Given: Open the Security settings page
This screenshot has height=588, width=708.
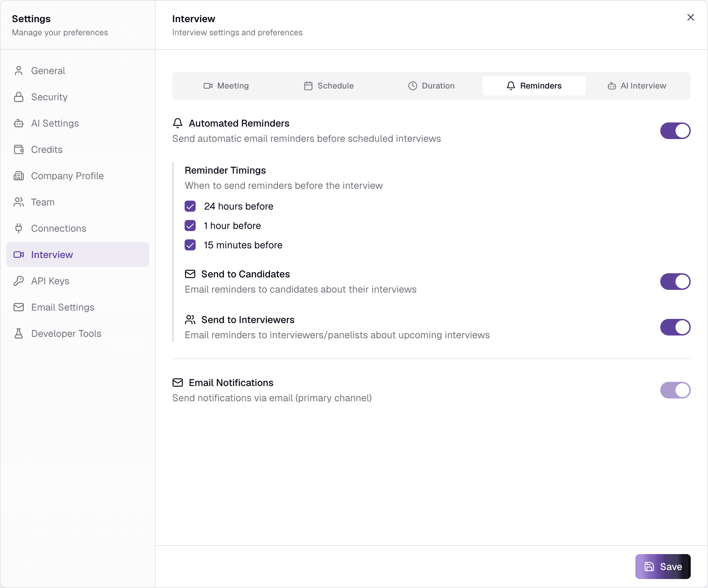Looking at the screenshot, I should [x=78, y=97].
